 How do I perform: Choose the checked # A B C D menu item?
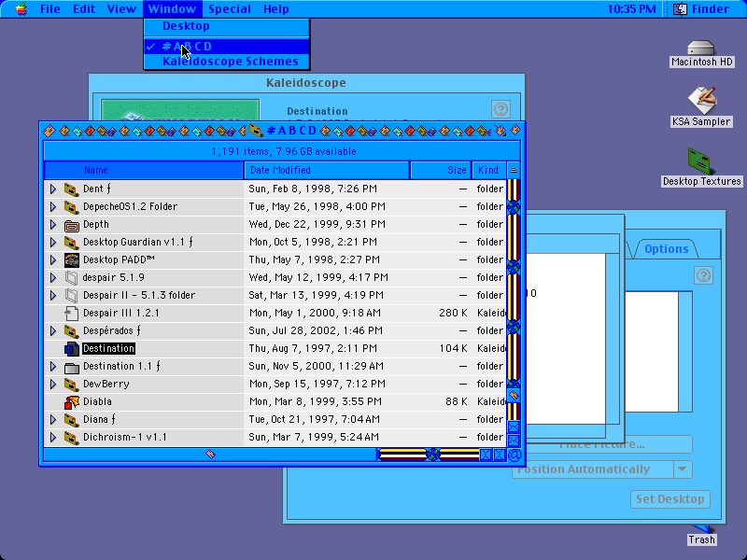coord(227,46)
